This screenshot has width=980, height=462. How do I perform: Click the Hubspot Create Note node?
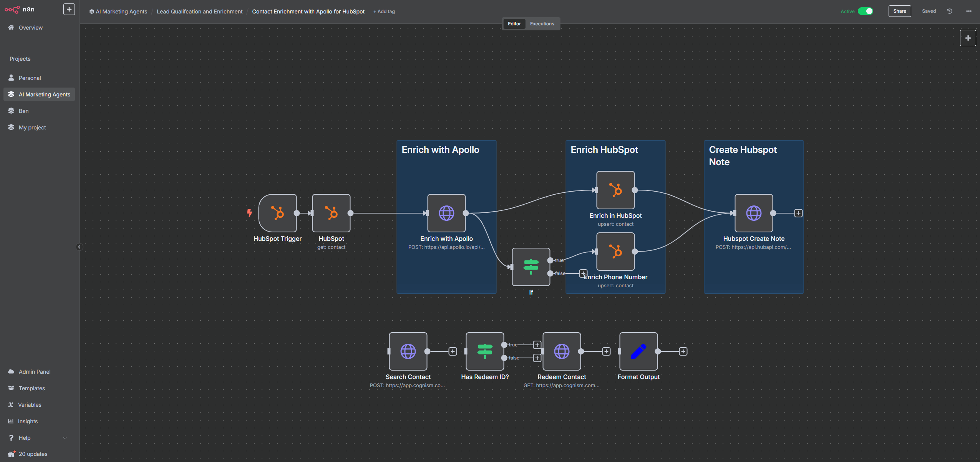753,213
